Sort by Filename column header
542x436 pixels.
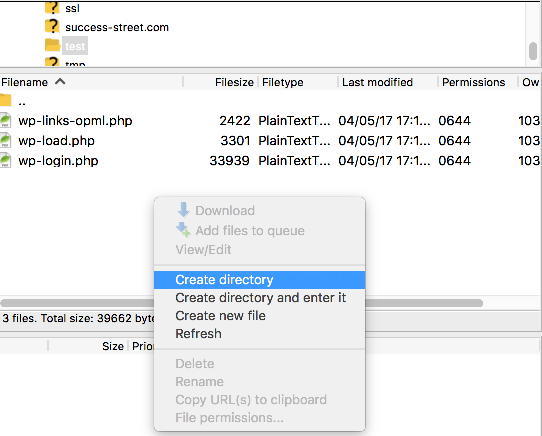[92, 82]
